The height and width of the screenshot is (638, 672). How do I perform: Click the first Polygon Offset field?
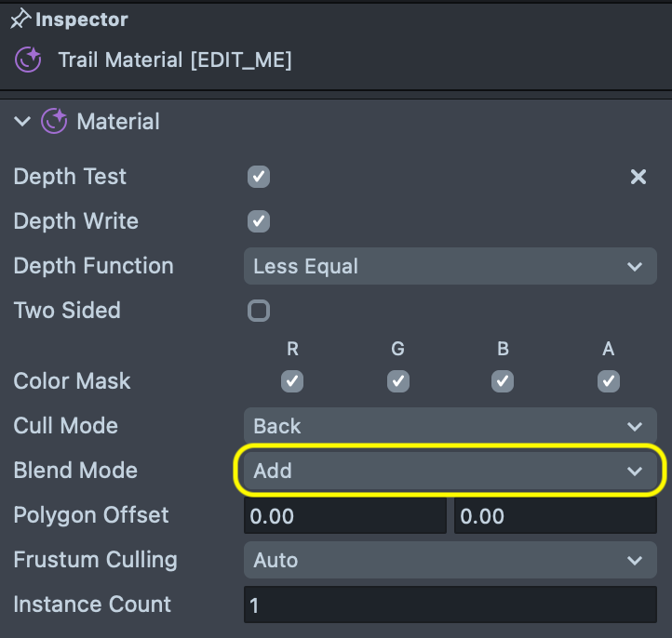344,515
